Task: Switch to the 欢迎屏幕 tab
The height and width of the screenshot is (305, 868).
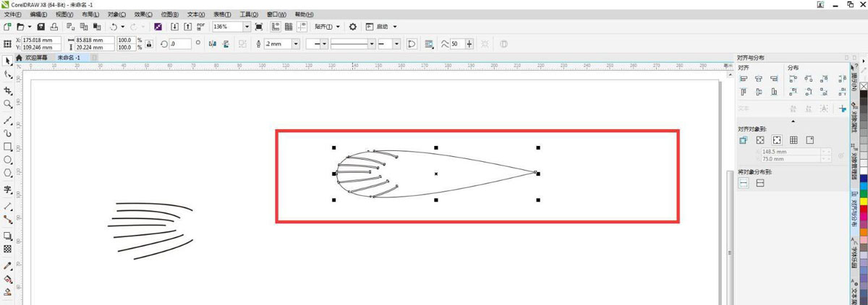Action: pyautogui.click(x=35, y=57)
